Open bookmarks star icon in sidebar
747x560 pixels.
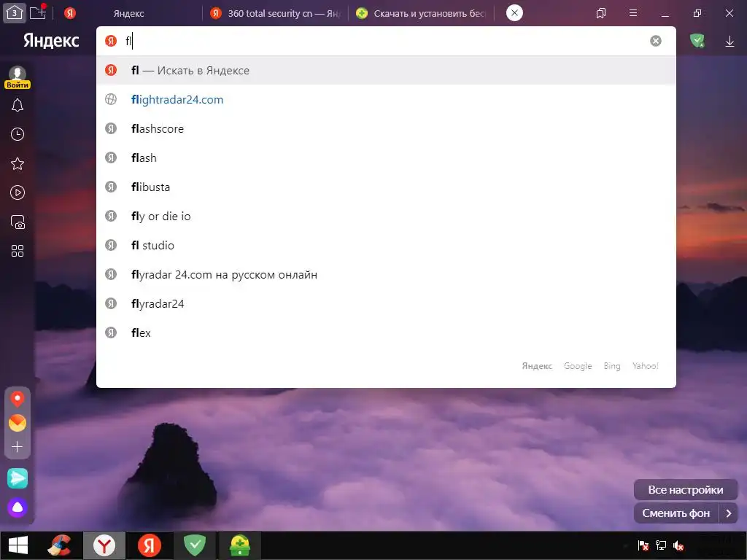[18, 164]
